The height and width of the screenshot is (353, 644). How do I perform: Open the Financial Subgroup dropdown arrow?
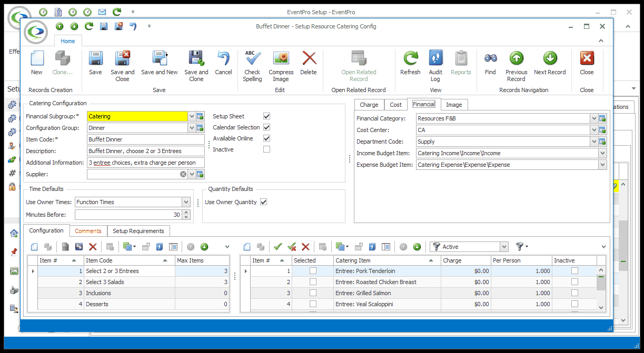(x=192, y=116)
